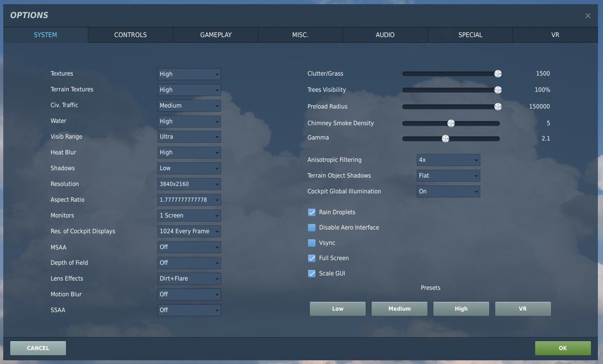Enable the Vsync checkbox

[x=312, y=243]
